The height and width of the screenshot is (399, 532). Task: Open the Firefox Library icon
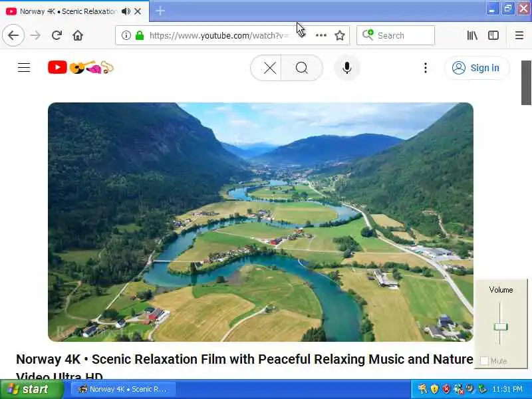coord(472,35)
